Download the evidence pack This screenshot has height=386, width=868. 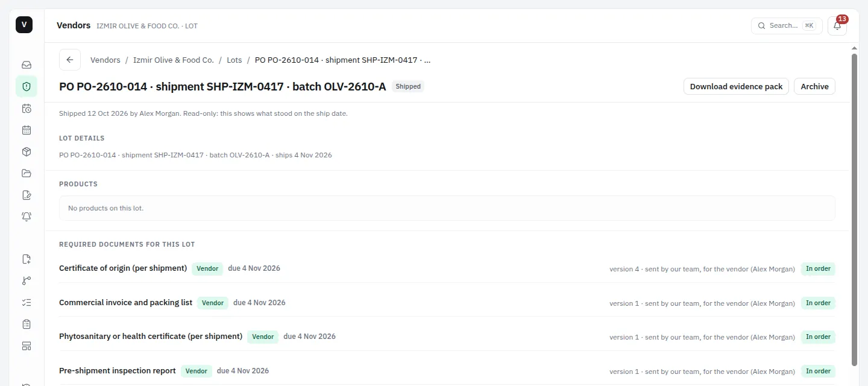pyautogui.click(x=736, y=86)
